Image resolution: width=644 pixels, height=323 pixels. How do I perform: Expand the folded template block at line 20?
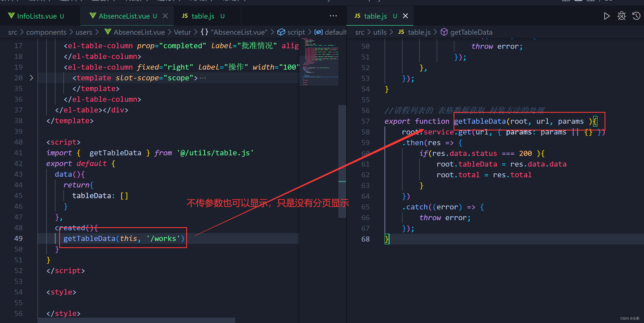tap(32, 78)
